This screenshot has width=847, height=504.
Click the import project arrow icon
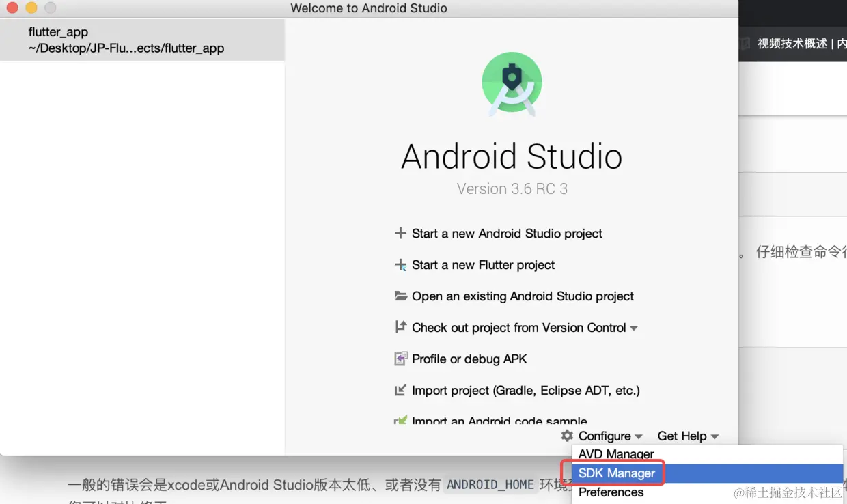point(400,391)
